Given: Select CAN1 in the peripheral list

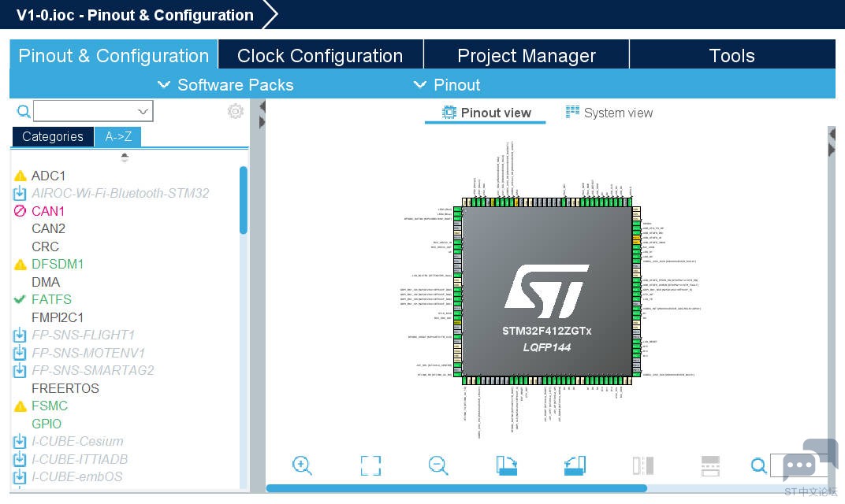Looking at the screenshot, I should (x=48, y=211).
